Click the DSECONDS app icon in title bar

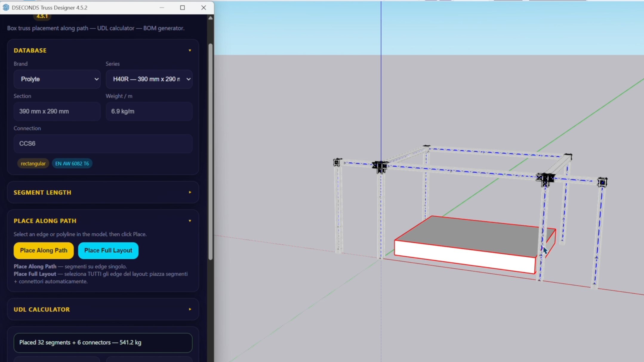(6, 7)
